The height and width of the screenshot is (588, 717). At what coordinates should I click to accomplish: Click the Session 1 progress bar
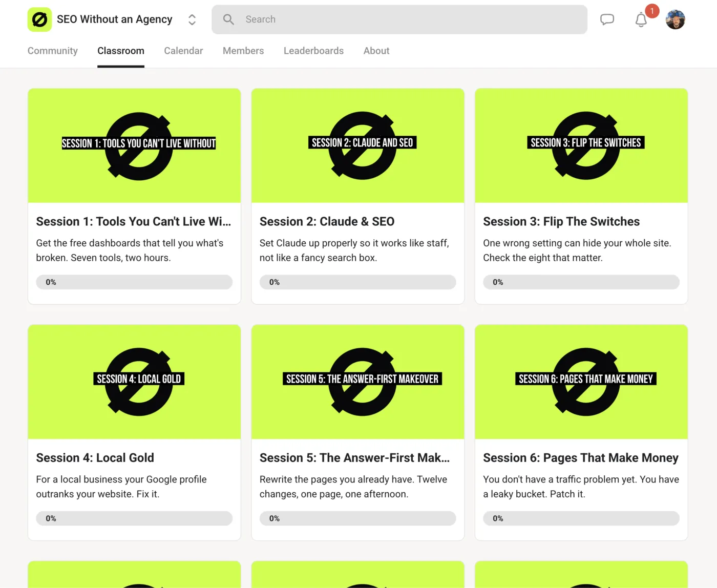click(x=134, y=282)
